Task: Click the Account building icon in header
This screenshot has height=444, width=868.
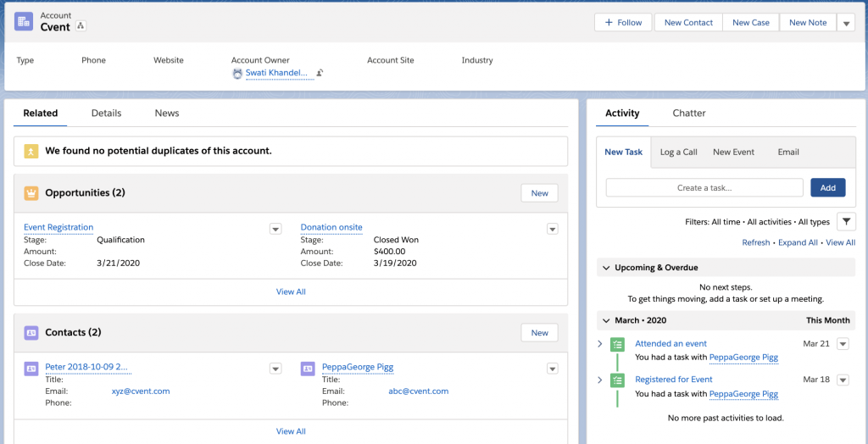Action: (25, 21)
